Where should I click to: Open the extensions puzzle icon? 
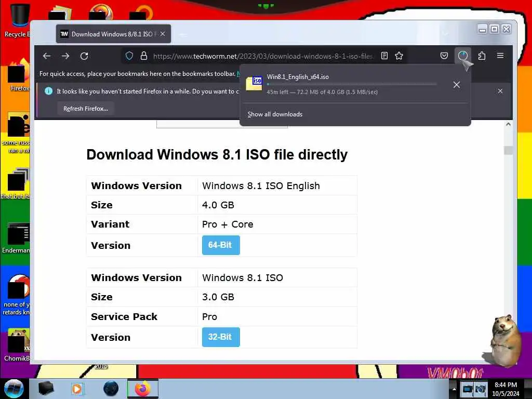482,56
